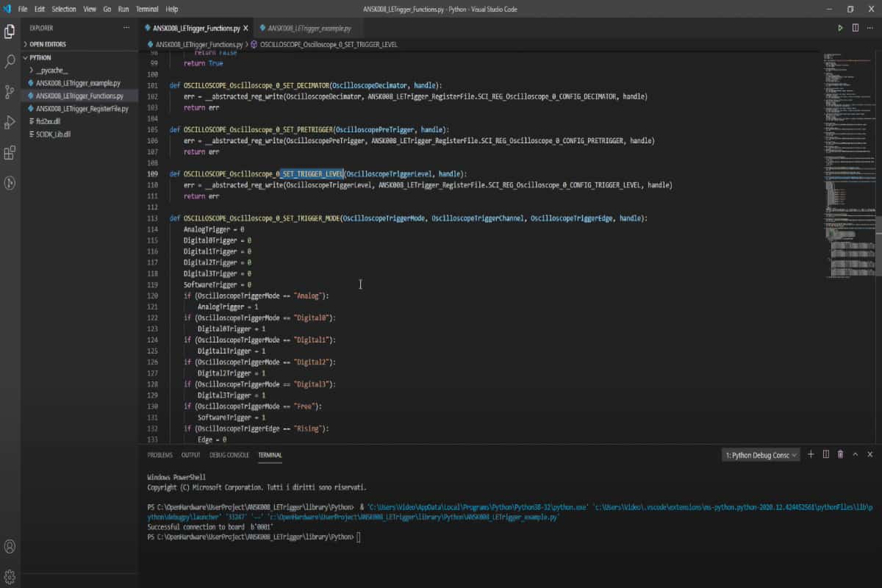This screenshot has height=588, width=882.
Task: Open the Settings gear icon
Action: tap(10, 578)
